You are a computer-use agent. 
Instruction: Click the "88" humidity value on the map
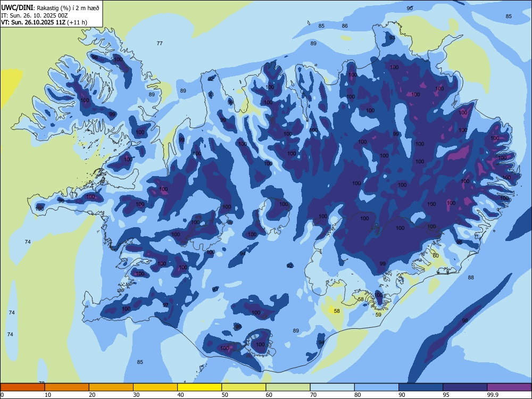tap(471, 278)
